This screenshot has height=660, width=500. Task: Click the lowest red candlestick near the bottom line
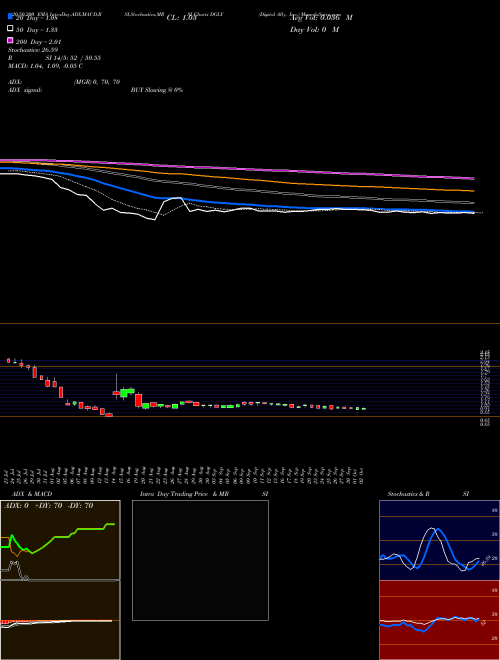pos(109,415)
